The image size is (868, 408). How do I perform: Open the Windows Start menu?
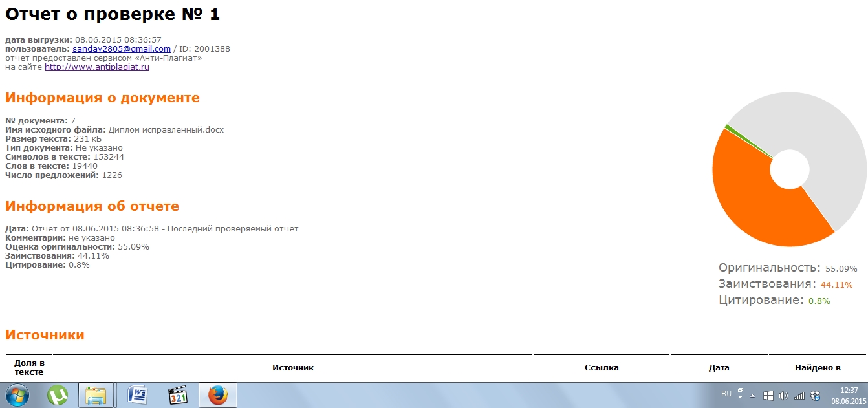[x=18, y=394]
